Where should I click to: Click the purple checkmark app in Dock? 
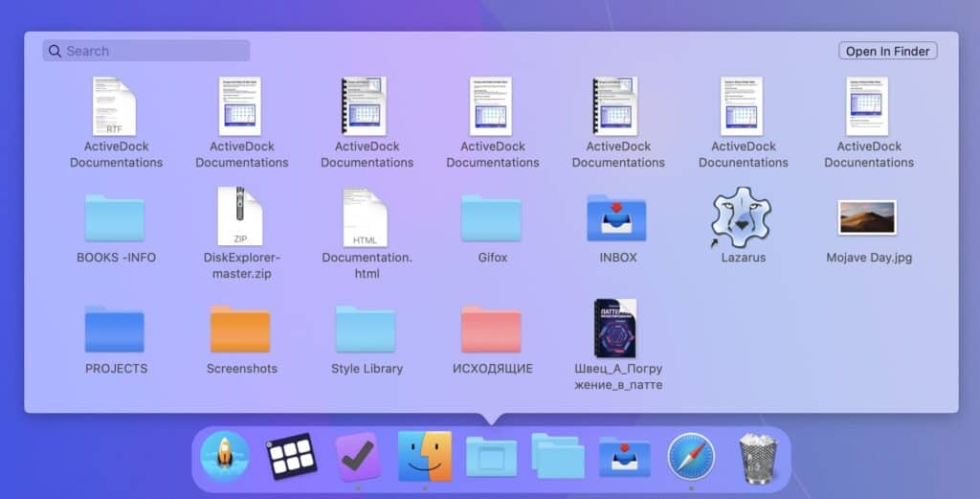(358, 457)
